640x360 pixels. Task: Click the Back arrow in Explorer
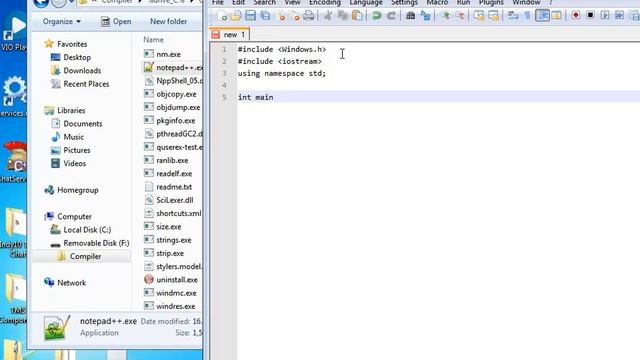(x=41, y=2)
